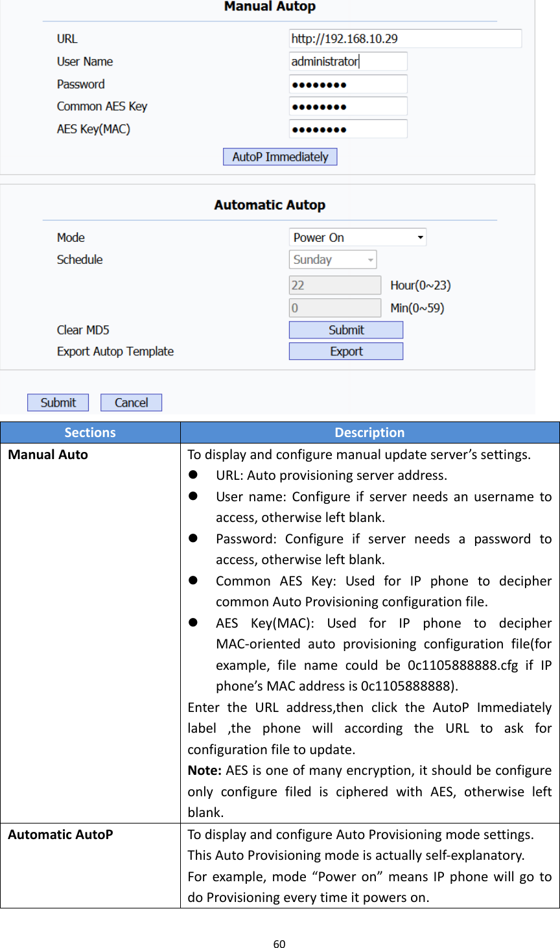The height and width of the screenshot is (948, 560).
Task: Click the AutoP Immediately button
Action: (280, 156)
